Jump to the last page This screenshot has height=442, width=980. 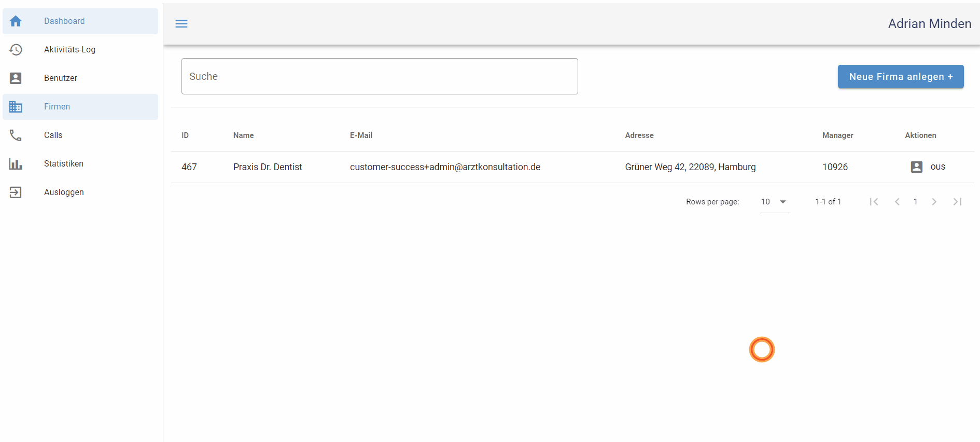pos(957,202)
